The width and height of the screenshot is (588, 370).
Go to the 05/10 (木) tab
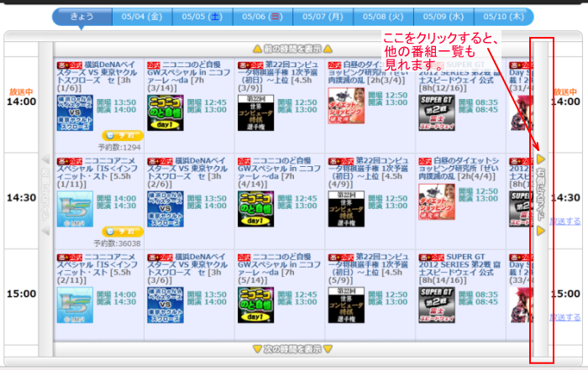(502, 16)
